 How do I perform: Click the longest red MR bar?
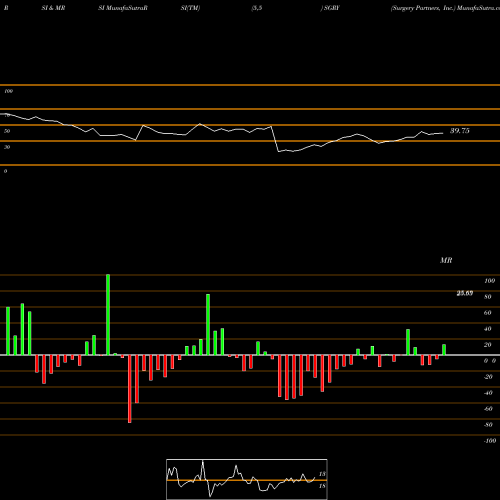(130, 389)
